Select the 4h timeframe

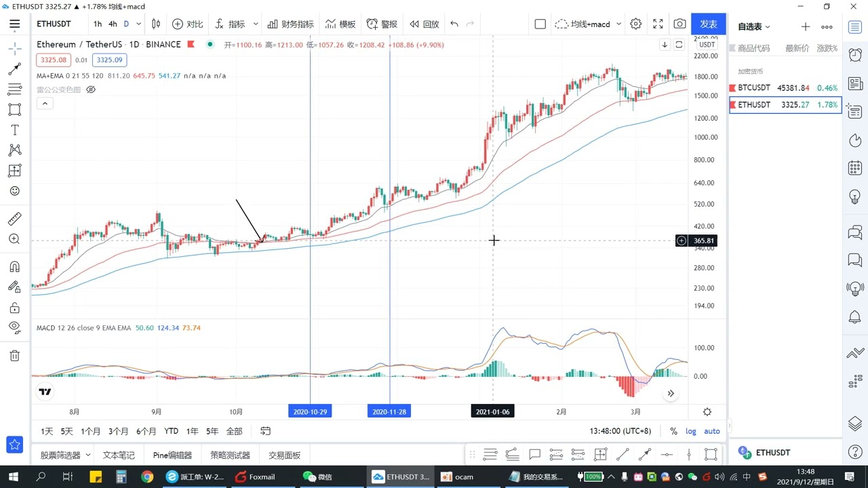[x=113, y=24]
